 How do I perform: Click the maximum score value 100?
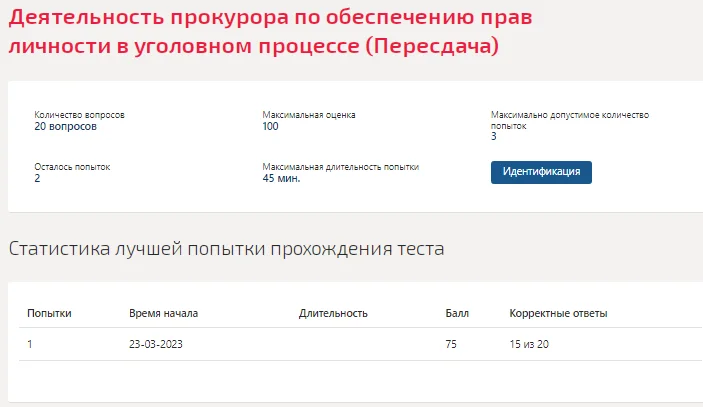pos(270,126)
